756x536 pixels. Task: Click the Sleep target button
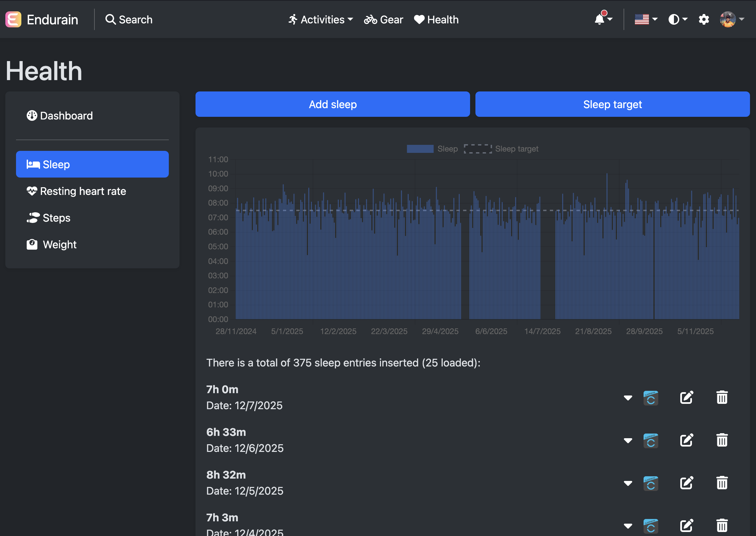(x=612, y=104)
